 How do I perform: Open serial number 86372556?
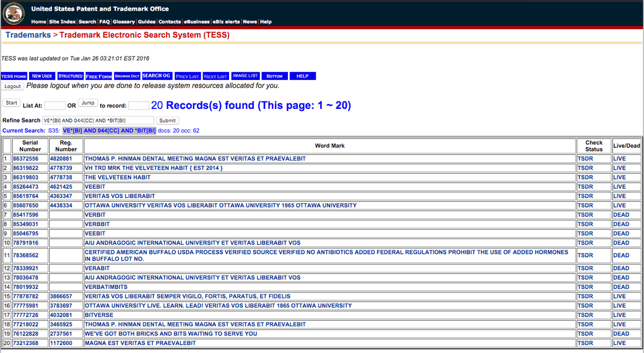[25, 159]
